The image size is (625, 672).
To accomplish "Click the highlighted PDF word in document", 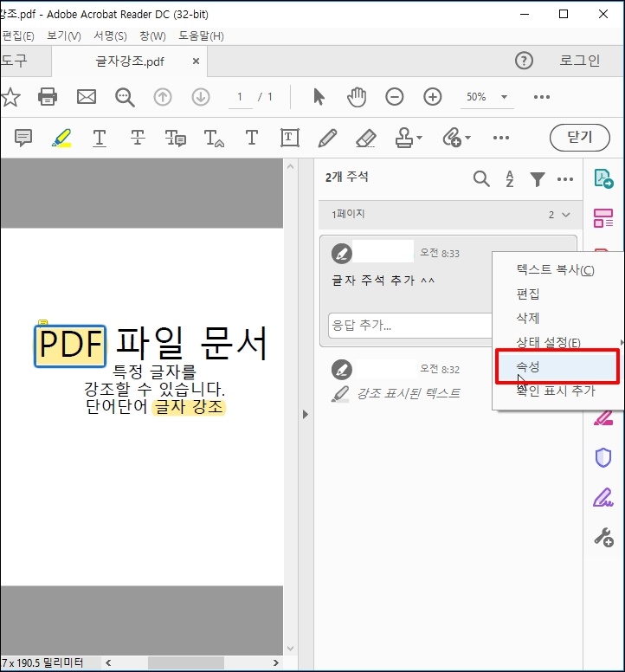I will (70, 346).
